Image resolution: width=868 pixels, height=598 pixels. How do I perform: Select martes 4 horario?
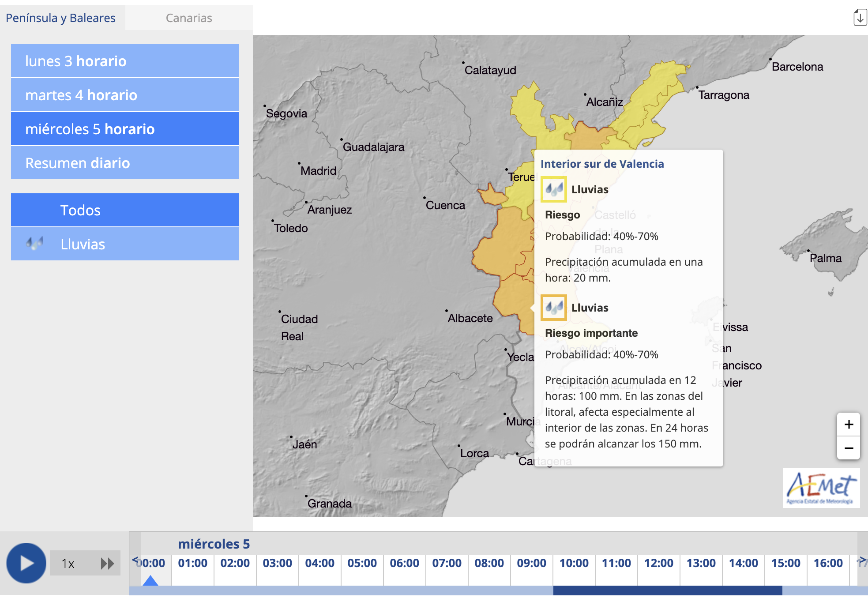[x=125, y=95]
